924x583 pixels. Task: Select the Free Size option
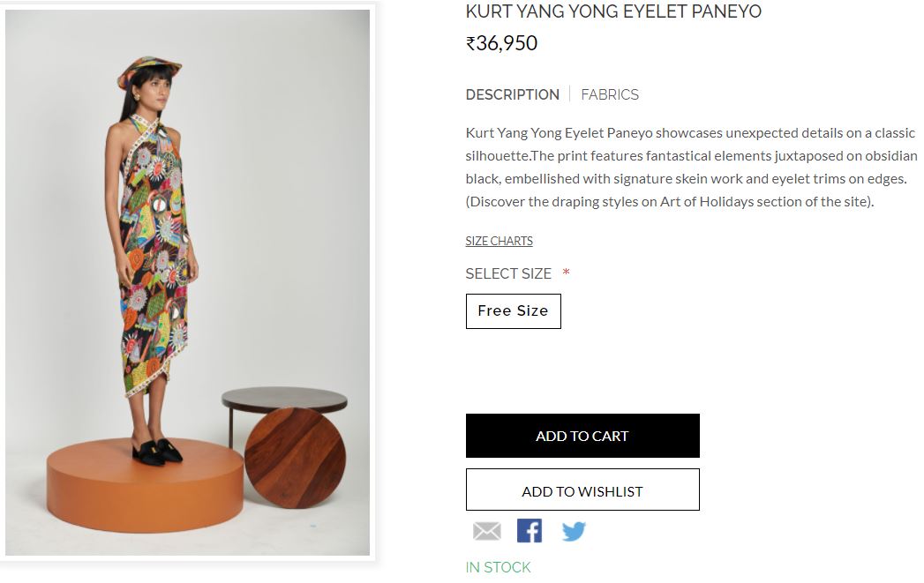tap(513, 311)
